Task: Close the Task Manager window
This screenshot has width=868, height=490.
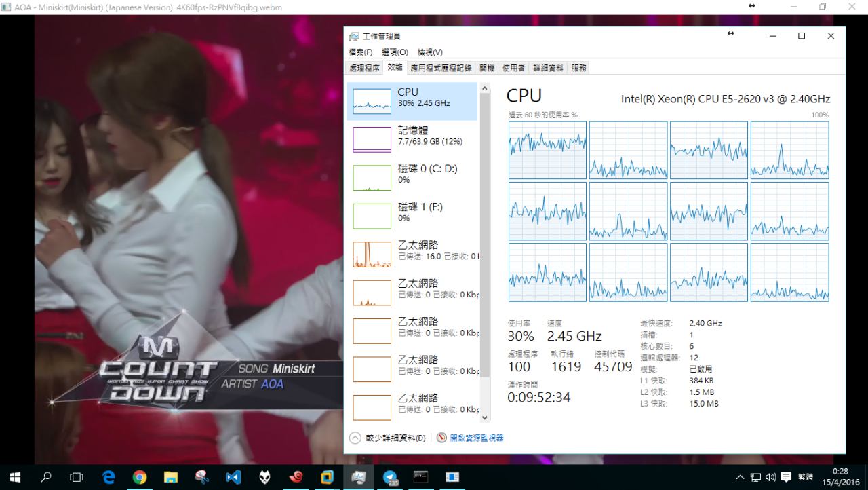Action: tap(831, 36)
